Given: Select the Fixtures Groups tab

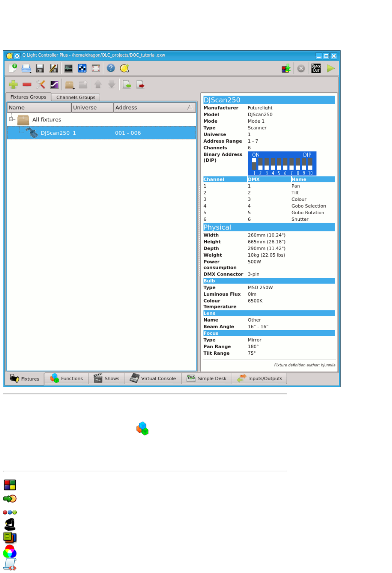Looking at the screenshot, I should [28, 97].
